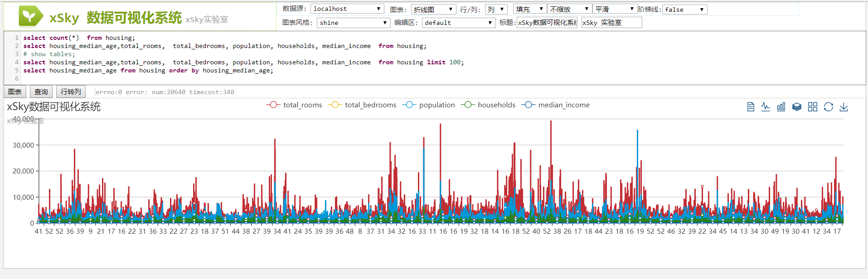868x279 pixels.
Task: Click the chart title xSky数据可视化系统
Action: point(53,107)
